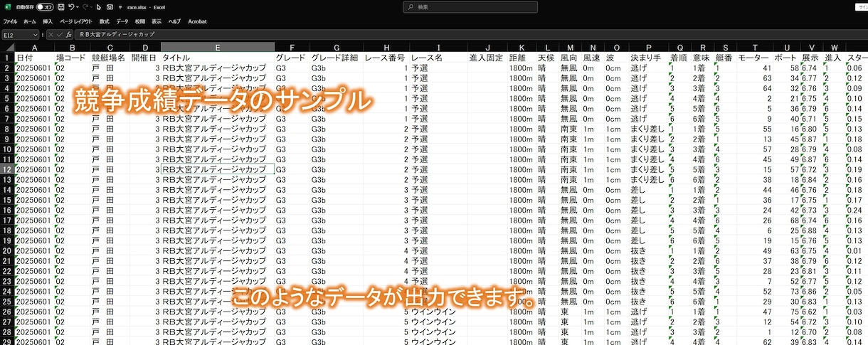Image resolution: width=868 pixels, height=345 pixels.
Task: Click the ウインウイン cell in row 26
Action: pyautogui.click(x=439, y=312)
